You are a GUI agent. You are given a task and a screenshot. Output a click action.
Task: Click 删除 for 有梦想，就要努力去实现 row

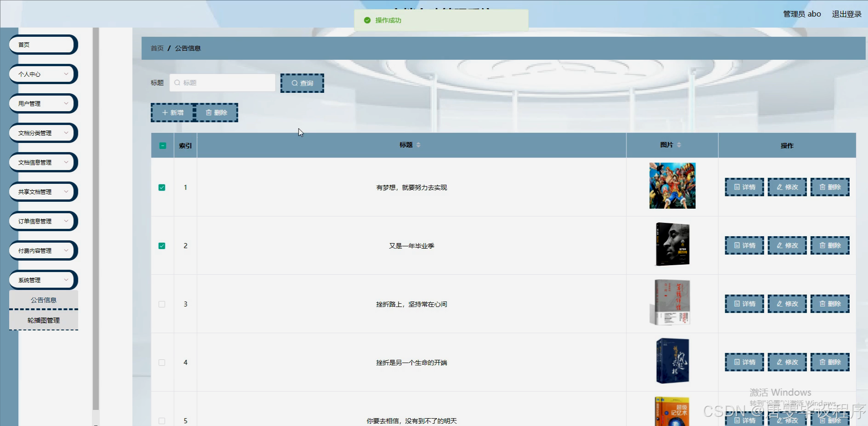[830, 187]
